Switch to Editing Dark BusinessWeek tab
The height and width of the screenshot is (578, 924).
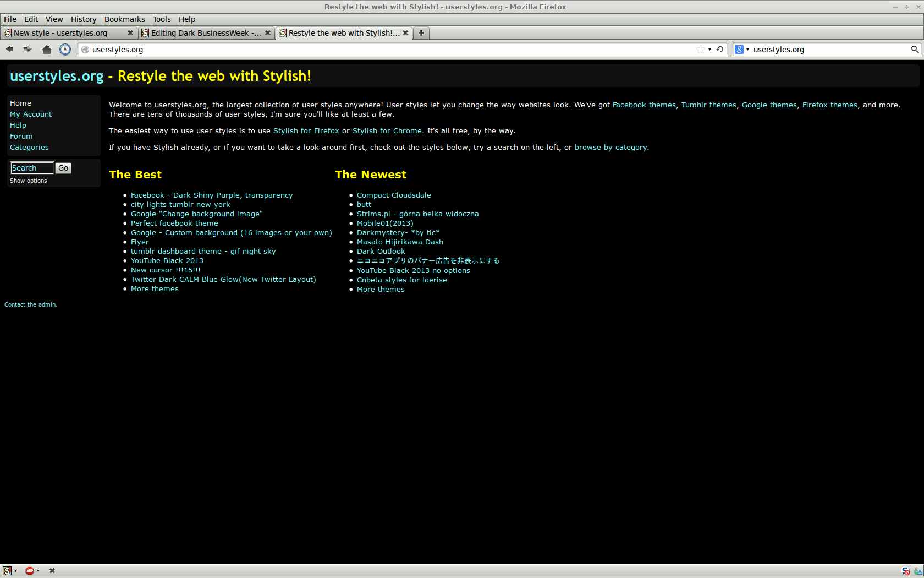coord(206,33)
